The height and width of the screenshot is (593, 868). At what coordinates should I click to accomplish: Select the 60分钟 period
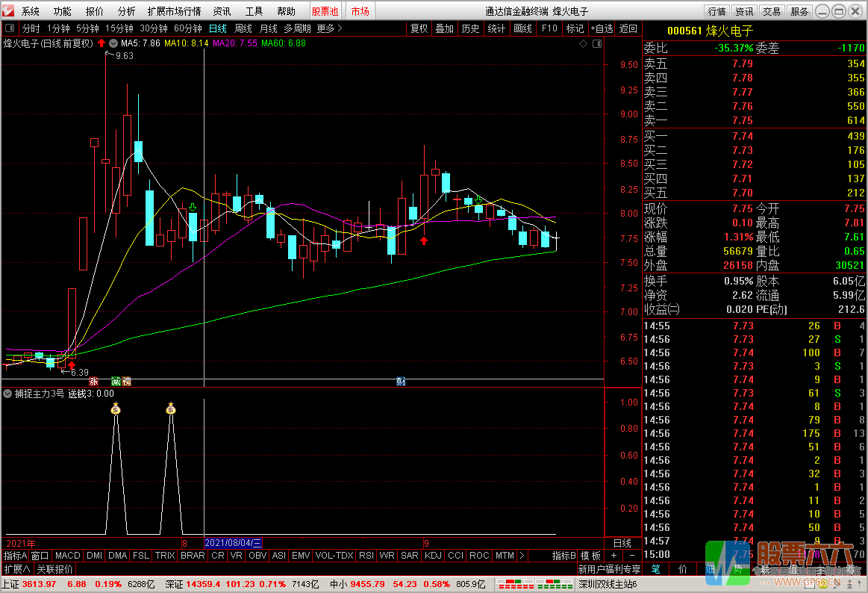click(x=187, y=28)
